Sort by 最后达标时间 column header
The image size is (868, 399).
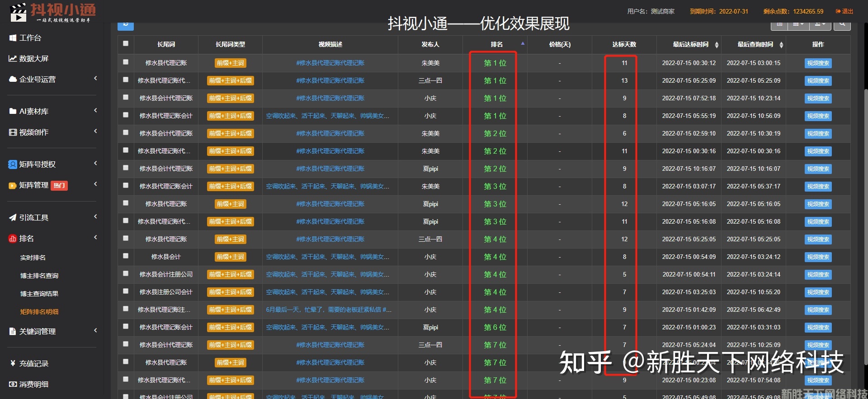click(x=690, y=44)
